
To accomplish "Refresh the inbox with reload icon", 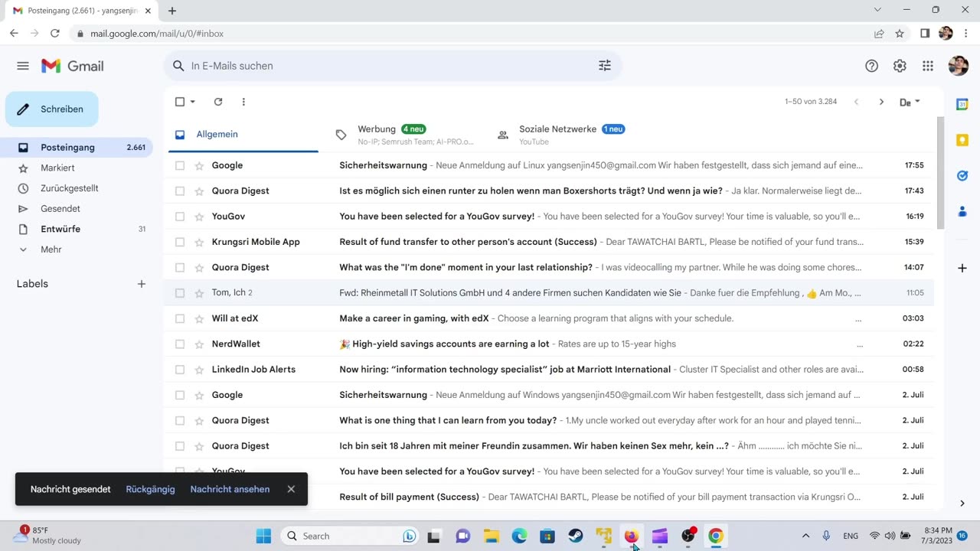I will click(x=218, y=102).
